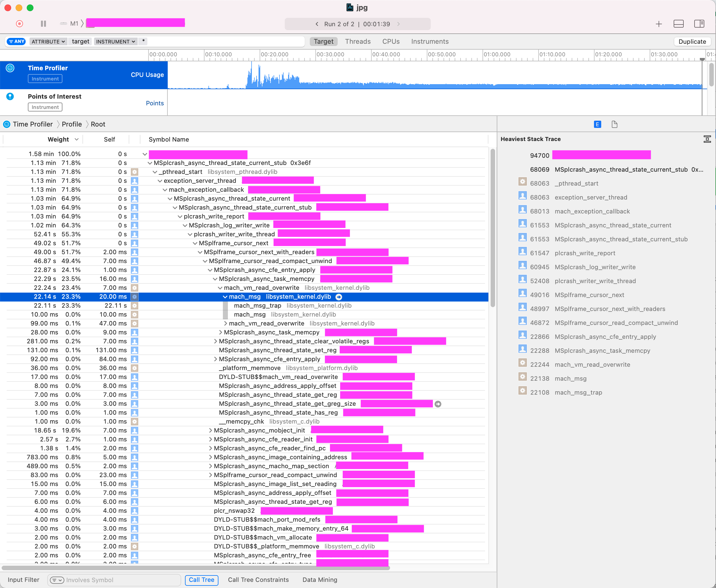Focus on mach_msg with the arrow icon
Screen dimensions: 716x588
coord(339,297)
